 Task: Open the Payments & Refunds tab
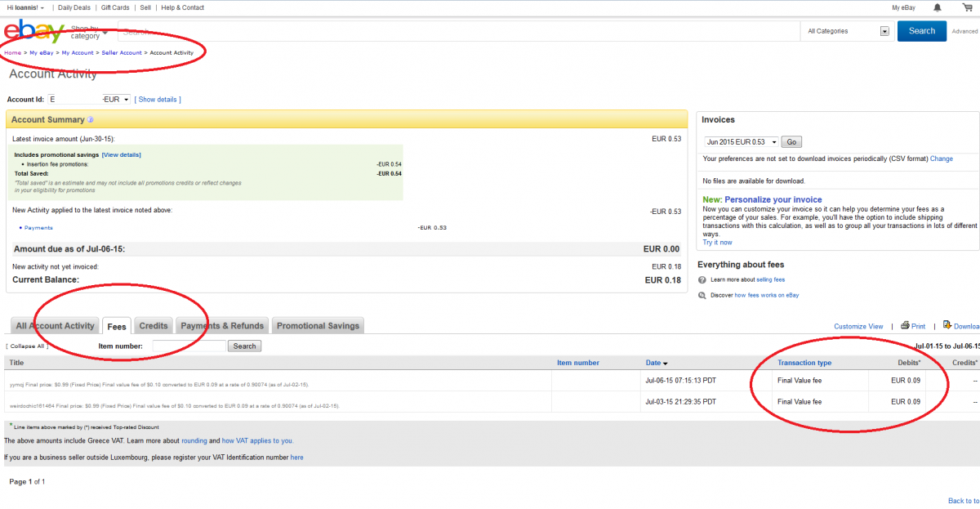[x=222, y=326]
